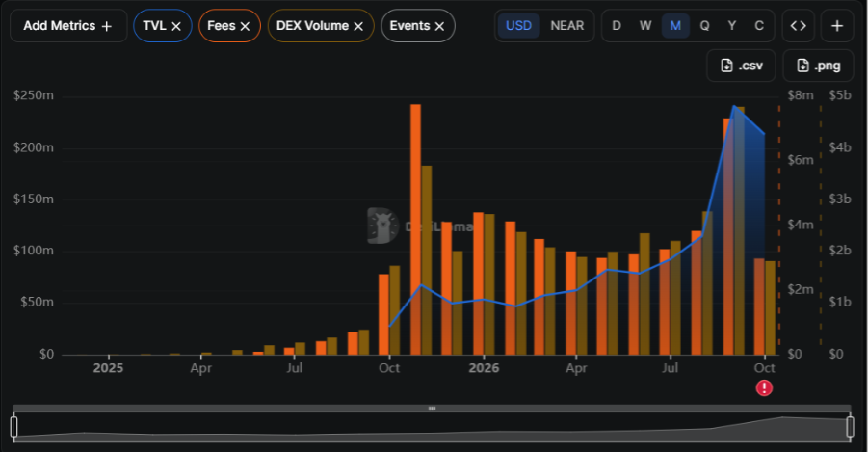Remove the Events metric chip
Image resolution: width=868 pixels, height=452 pixels.
point(439,26)
